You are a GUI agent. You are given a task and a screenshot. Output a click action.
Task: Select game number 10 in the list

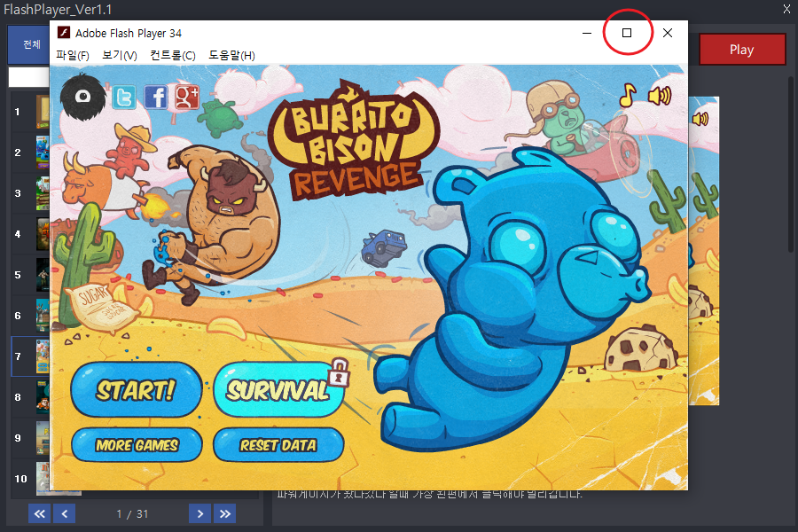click(x=30, y=478)
